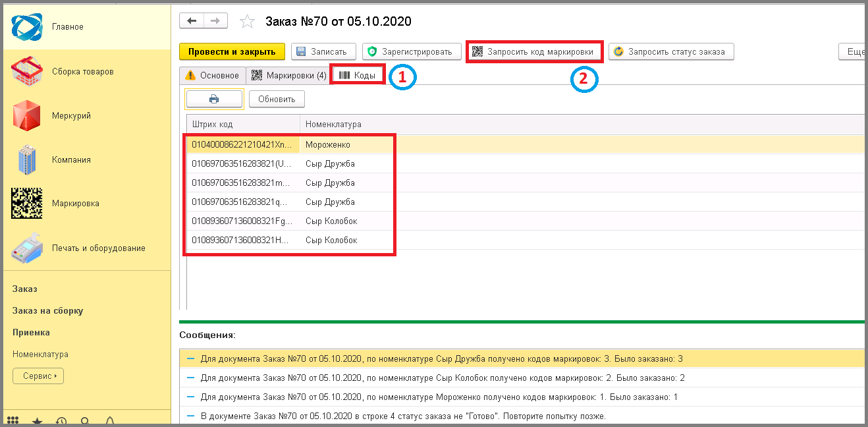Click the printer button above the table
The height and width of the screenshot is (427, 868).
214,99
